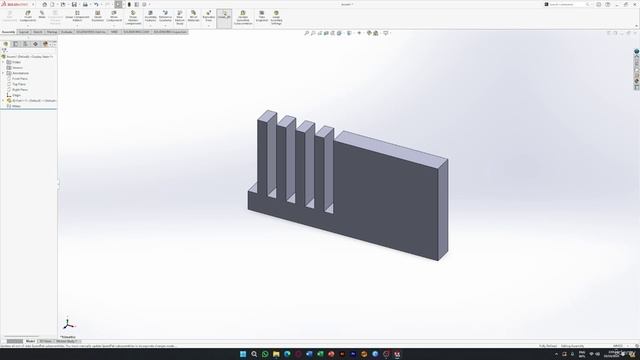This screenshot has width=640, height=360.
Task: Open WhatsApp from the taskbar
Action: pyautogui.click(x=265, y=354)
